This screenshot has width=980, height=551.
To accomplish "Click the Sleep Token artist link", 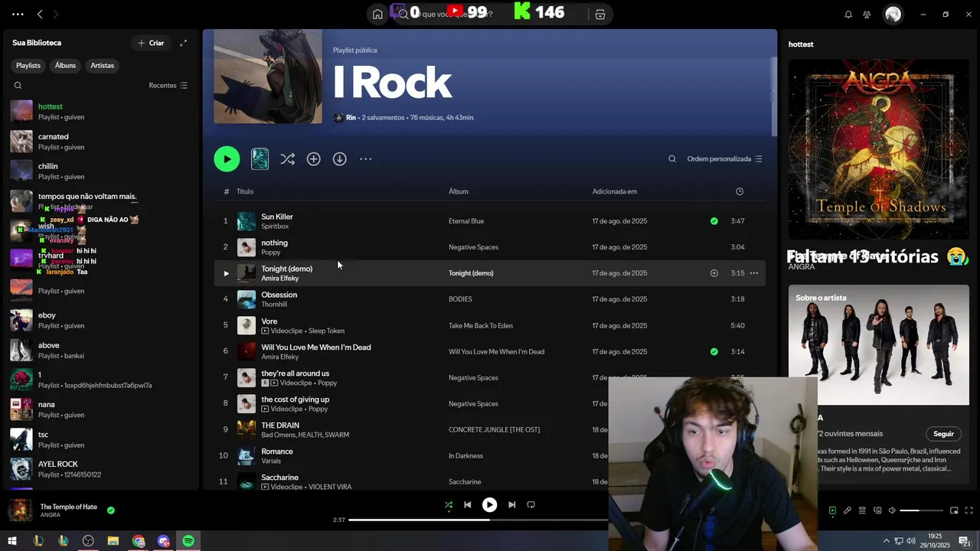I will 326,331.
